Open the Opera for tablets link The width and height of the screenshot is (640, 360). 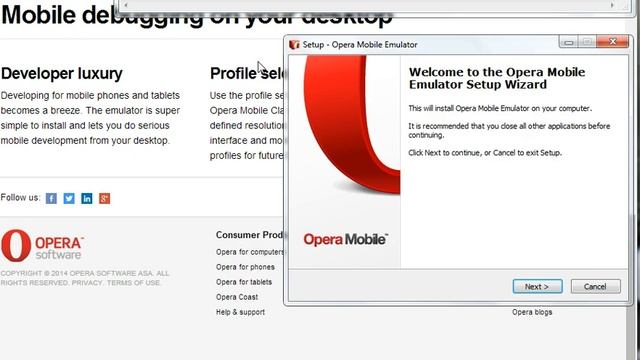tap(244, 282)
